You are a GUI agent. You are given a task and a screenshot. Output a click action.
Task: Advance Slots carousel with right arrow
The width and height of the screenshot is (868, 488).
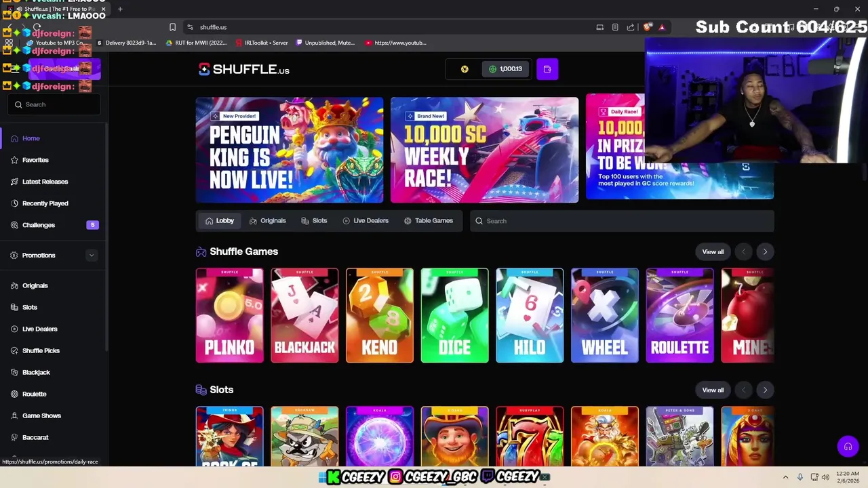pos(765,390)
